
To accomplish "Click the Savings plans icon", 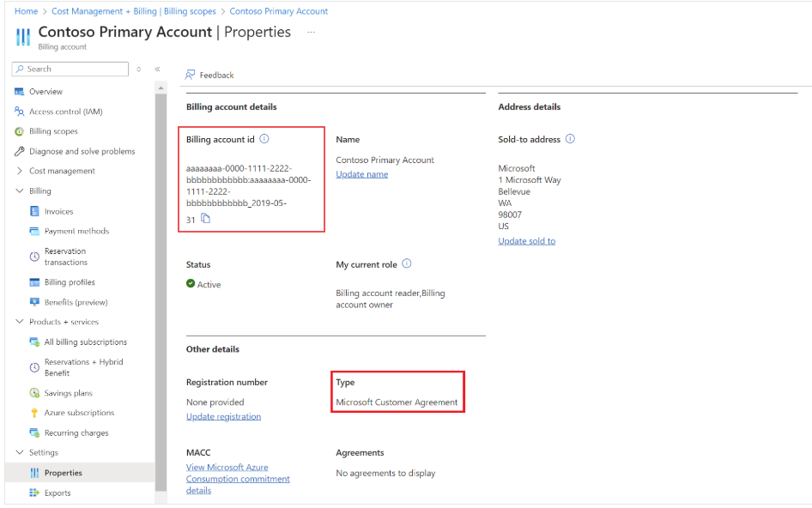I will [x=34, y=393].
